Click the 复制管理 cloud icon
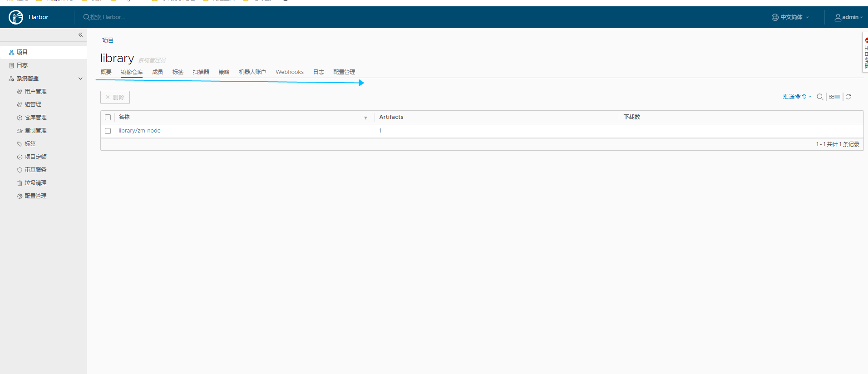 (20, 131)
